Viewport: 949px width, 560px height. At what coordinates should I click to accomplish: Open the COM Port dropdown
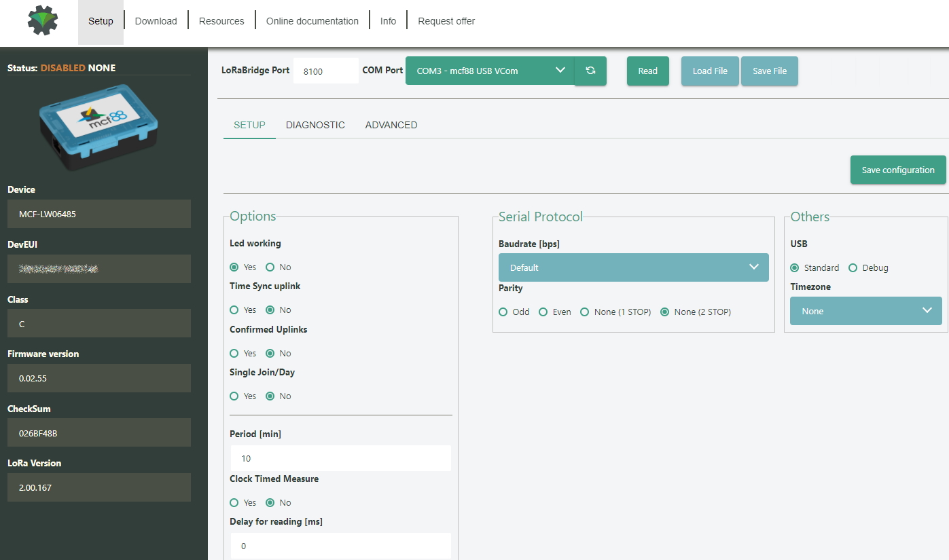pyautogui.click(x=490, y=71)
